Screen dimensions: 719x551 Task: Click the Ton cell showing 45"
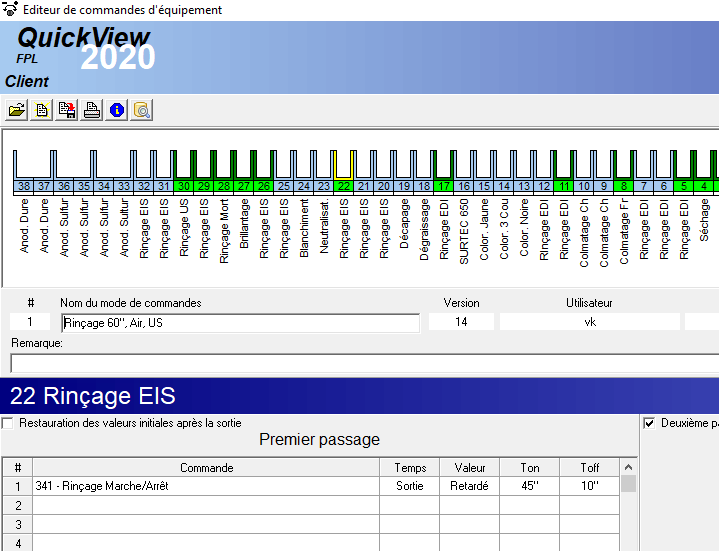click(x=530, y=486)
